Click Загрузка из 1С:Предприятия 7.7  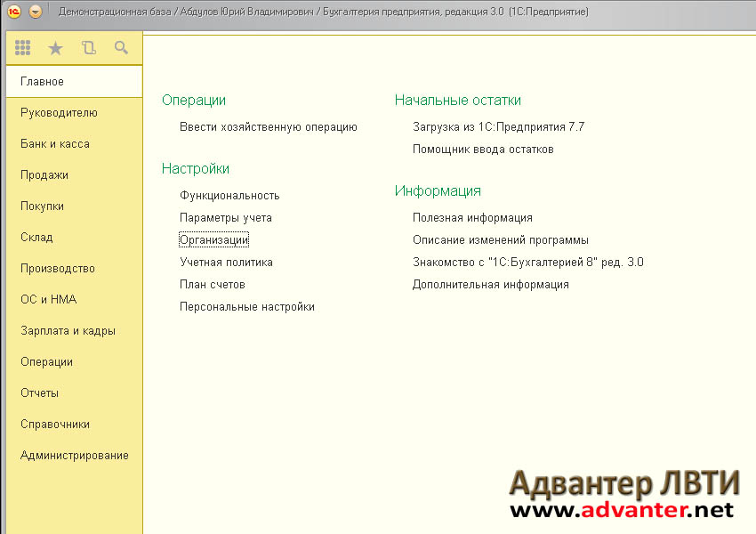click(499, 127)
